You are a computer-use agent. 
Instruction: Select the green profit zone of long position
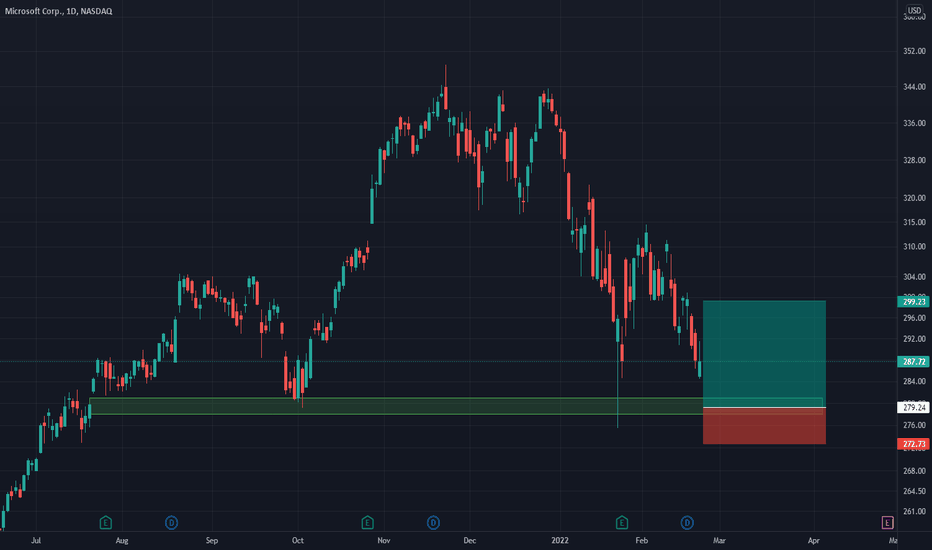764,354
